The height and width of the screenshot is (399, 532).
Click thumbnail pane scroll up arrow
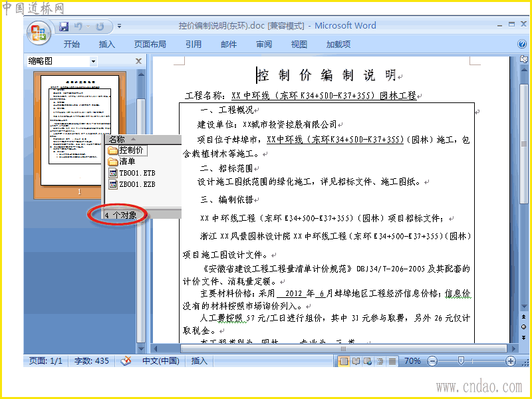click(x=141, y=74)
